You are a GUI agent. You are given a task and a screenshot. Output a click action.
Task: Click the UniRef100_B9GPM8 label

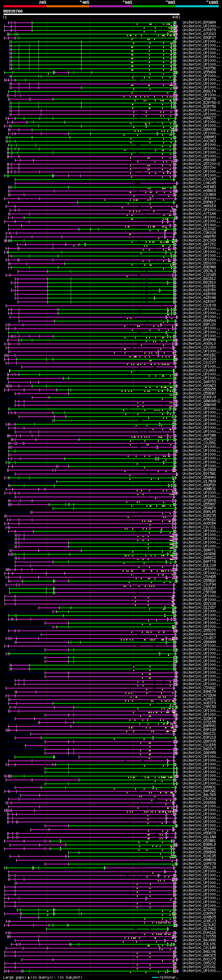pyautogui.click(x=199, y=340)
